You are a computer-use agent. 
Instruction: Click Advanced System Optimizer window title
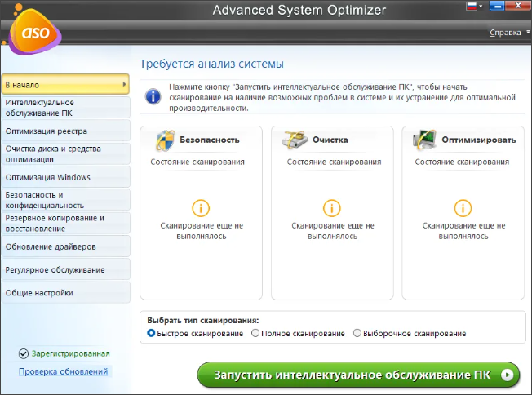pyautogui.click(x=299, y=10)
